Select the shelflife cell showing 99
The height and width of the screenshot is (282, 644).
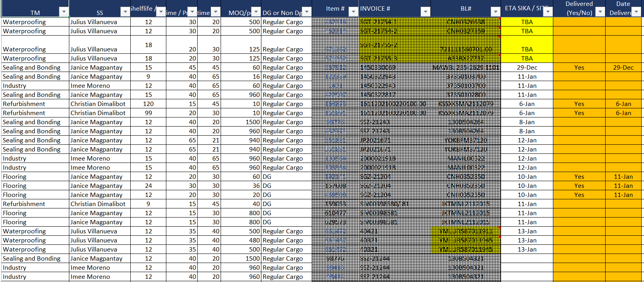tap(148, 113)
